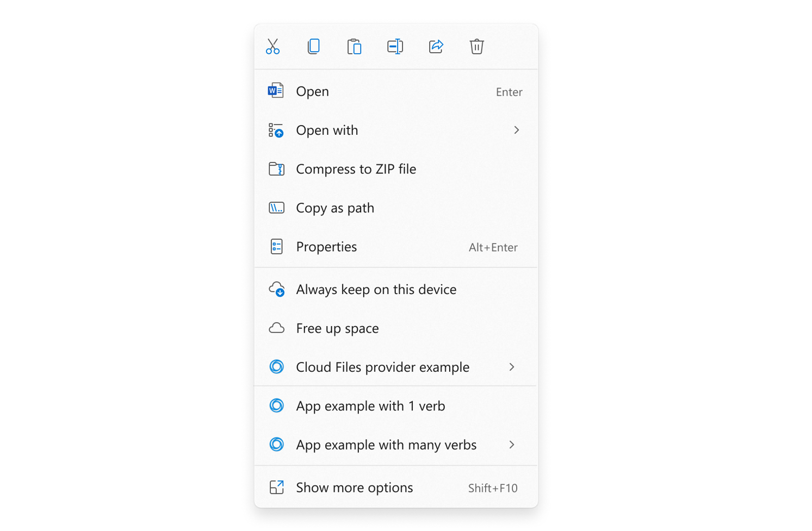Open Properties from the menu
The image size is (812, 531).
396,247
